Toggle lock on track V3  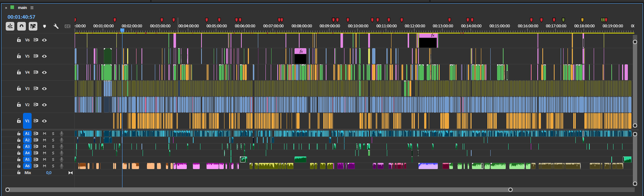(x=18, y=88)
